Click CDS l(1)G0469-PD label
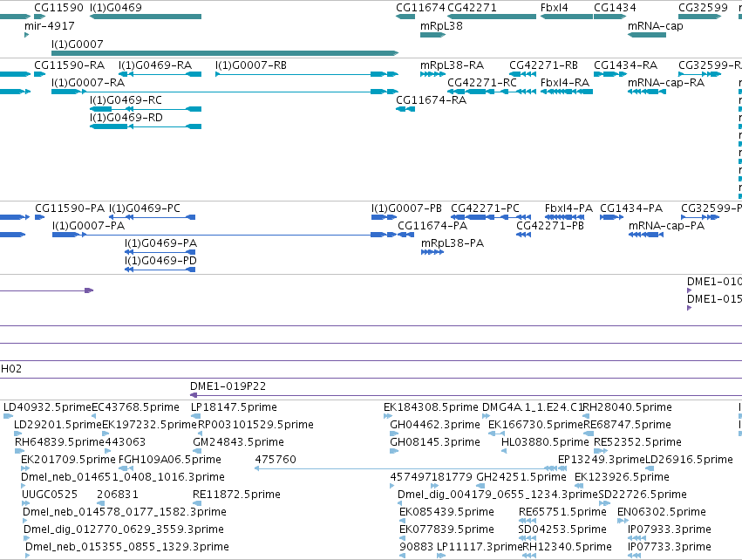This screenshot has width=742, height=560. 160,260
